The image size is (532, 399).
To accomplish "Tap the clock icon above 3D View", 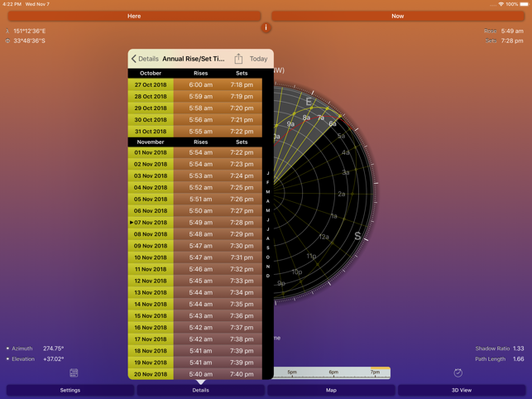I will tap(458, 373).
